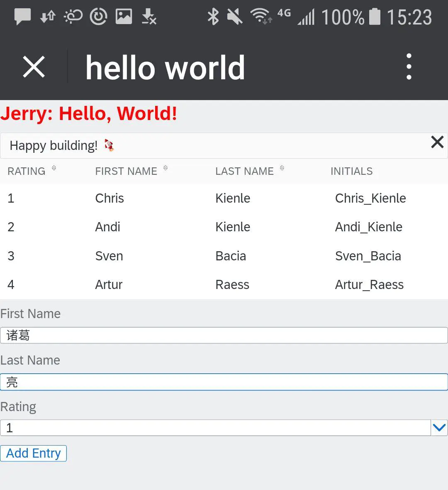Click the First Name column sort icon

[x=166, y=168]
